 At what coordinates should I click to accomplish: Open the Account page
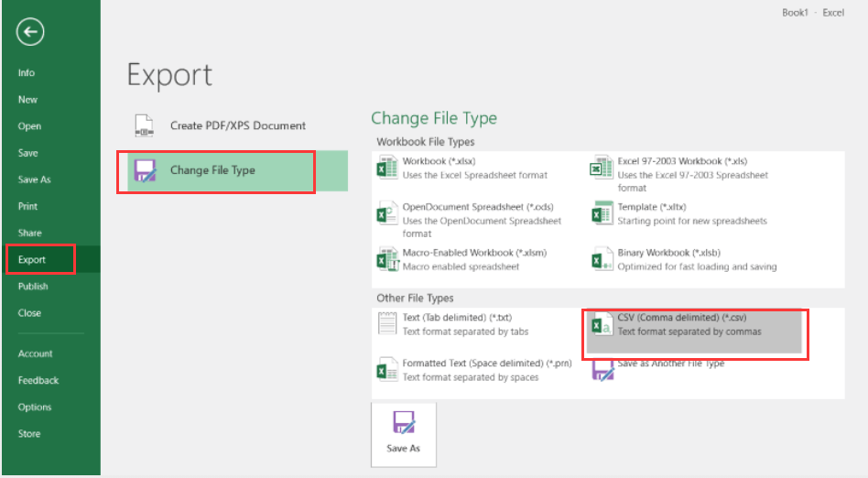point(36,353)
